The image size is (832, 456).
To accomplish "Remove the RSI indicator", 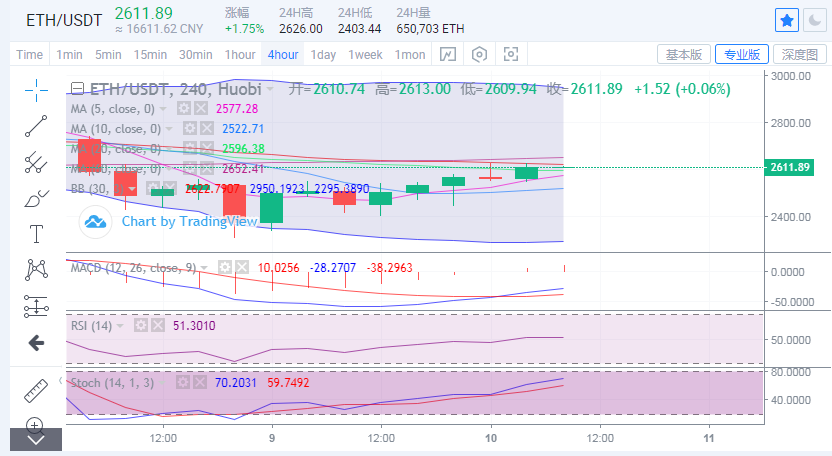I will click(158, 325).
